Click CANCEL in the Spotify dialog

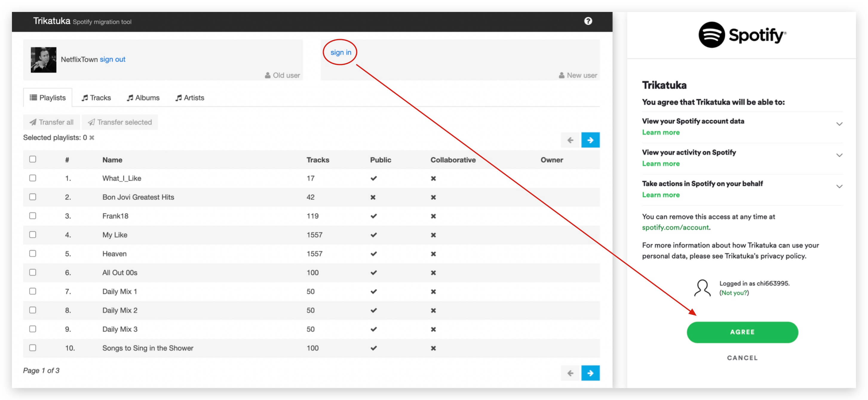coord(742,358)
